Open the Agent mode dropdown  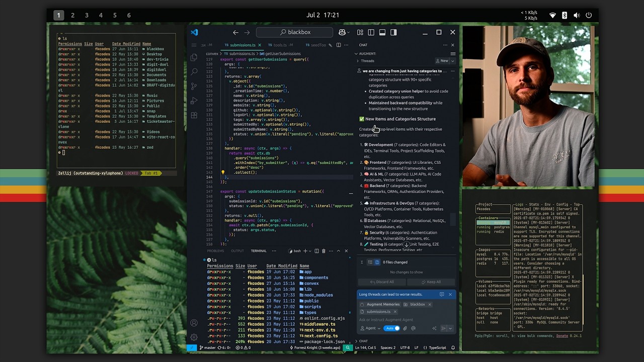click(370, 328)
